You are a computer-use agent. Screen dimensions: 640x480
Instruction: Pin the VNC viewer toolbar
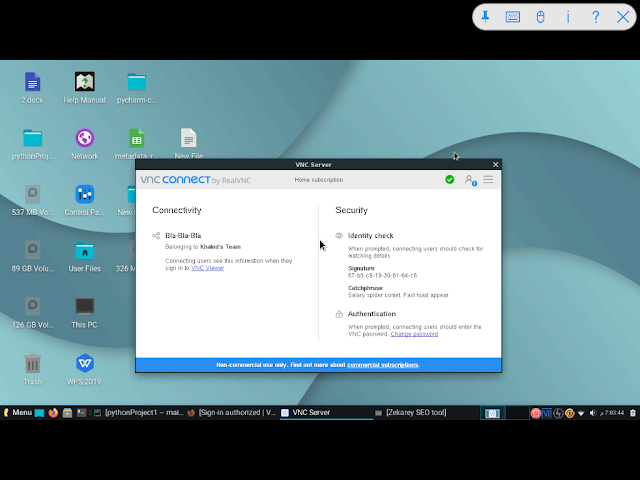point(485,17)
